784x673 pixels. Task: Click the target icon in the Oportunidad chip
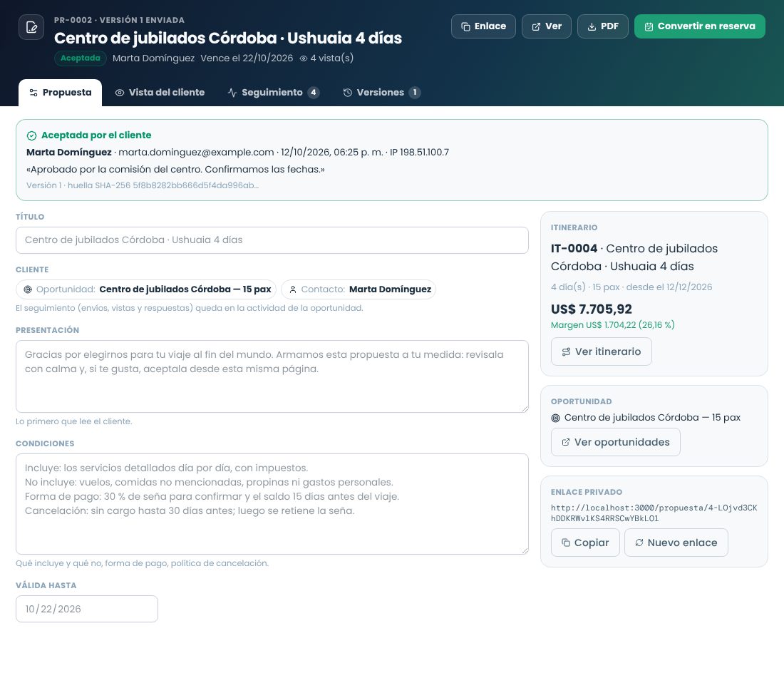[x=28, y=289]
